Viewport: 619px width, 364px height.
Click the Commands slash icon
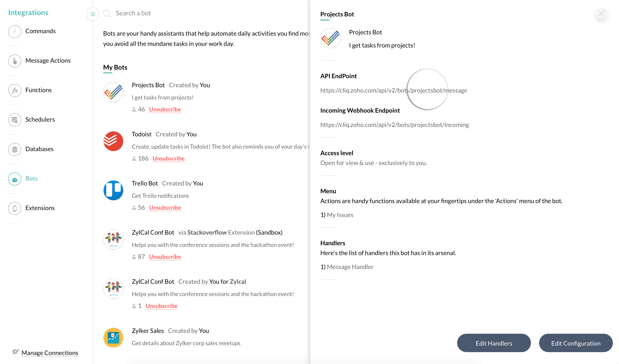pyautogui.click(x=15, y=31)
